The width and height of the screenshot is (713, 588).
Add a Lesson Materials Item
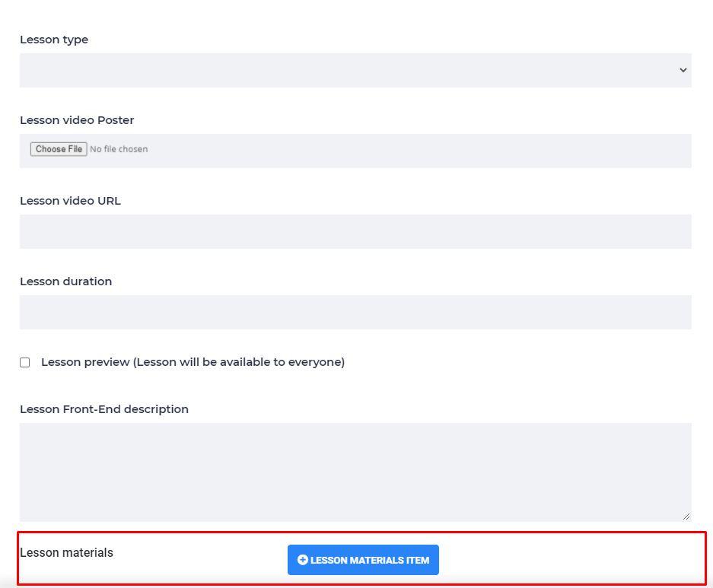pyautogui.click(x=363, y=560)
